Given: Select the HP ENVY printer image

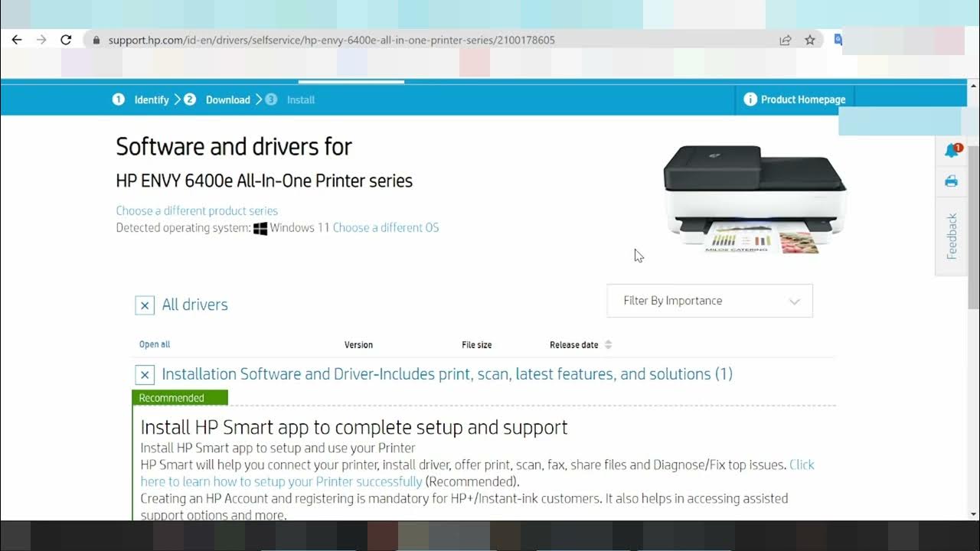Looking at the screenshot, I should [x=754, y=199].
